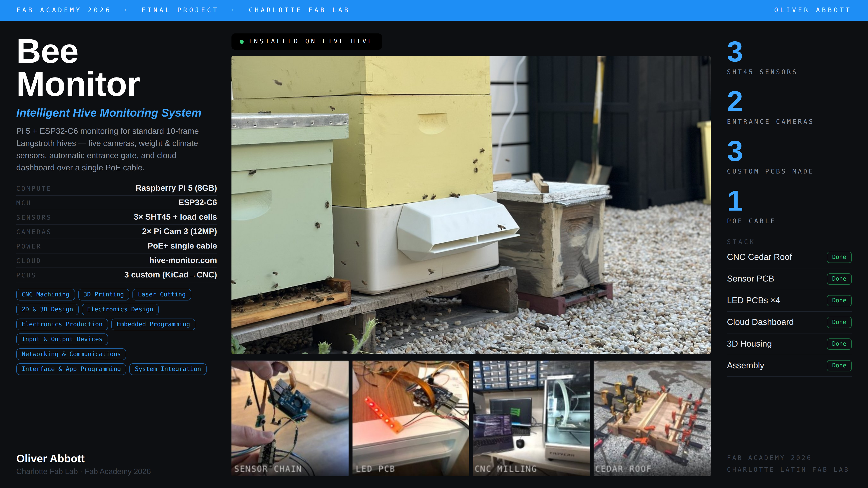
Task: Click the INSTALLED ON LIVE HIVE badge
Action: coord(307,41)
